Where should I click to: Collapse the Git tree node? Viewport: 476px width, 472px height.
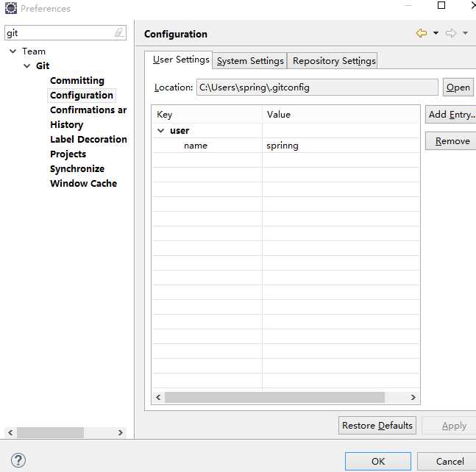pyautogui.click(x=27, y=65)
